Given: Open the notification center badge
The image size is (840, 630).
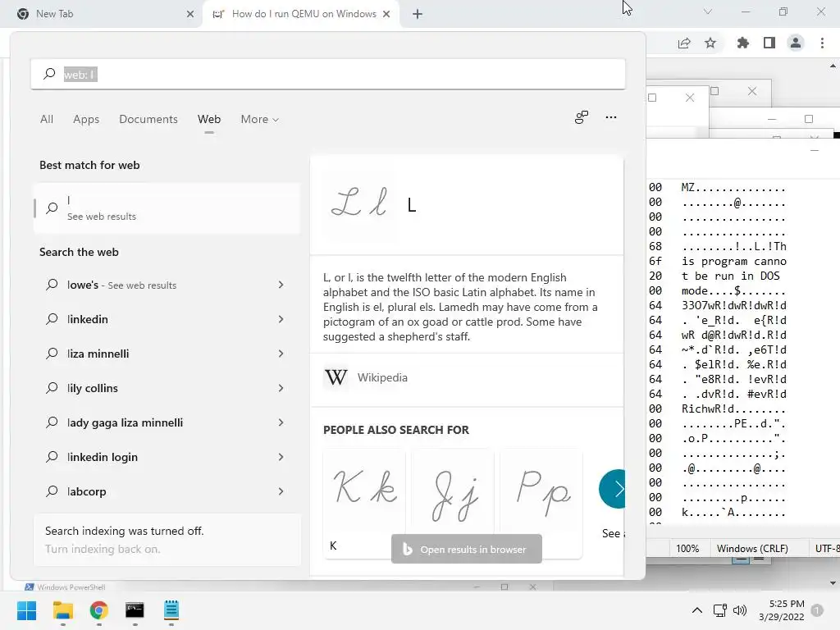Looking at the screenshot, I should tap(817, 610).
